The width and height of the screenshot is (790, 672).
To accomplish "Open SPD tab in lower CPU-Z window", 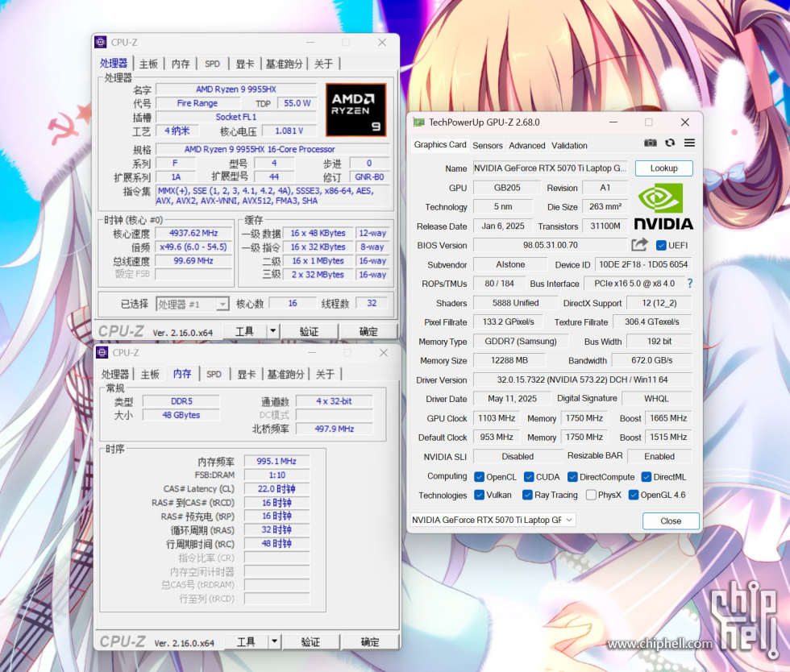I will [214, 375].
